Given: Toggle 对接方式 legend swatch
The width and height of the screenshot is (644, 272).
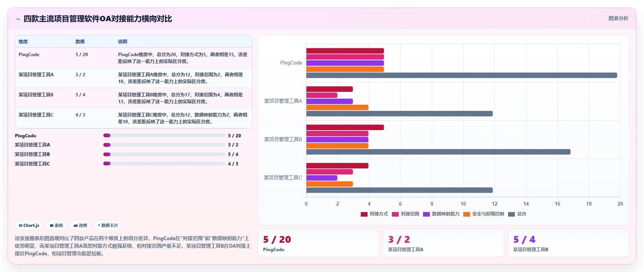Looking at the screenshot, I should point(364,214).
